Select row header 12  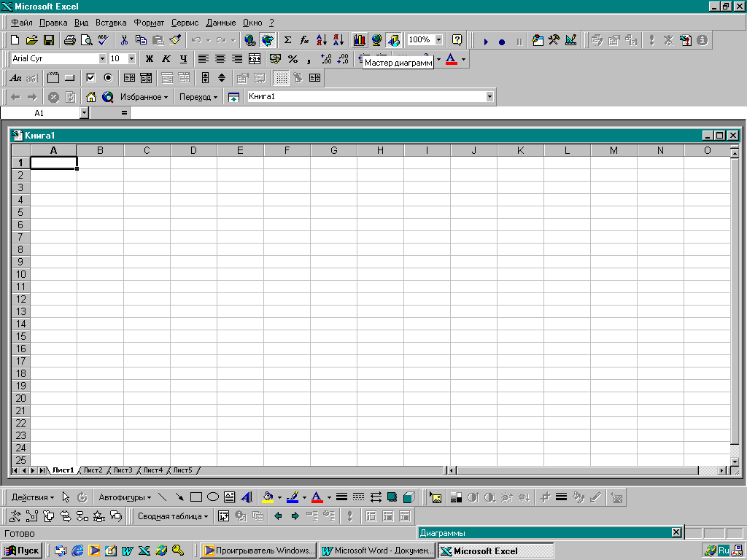[21, 299]
